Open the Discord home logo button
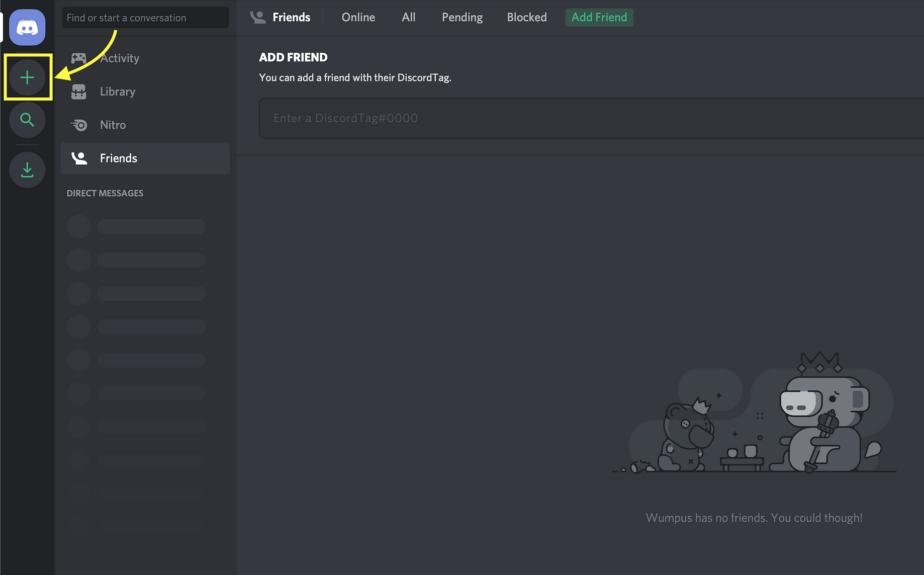This screenshot has width=924, height=575. [27, 27]
